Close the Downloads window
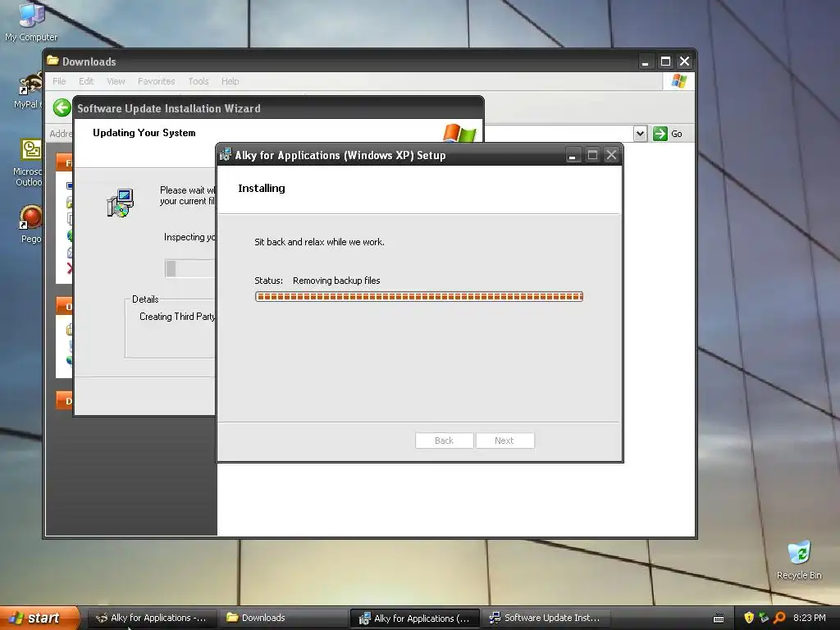Viewport: 840px width, 630px height. [685, 62]
